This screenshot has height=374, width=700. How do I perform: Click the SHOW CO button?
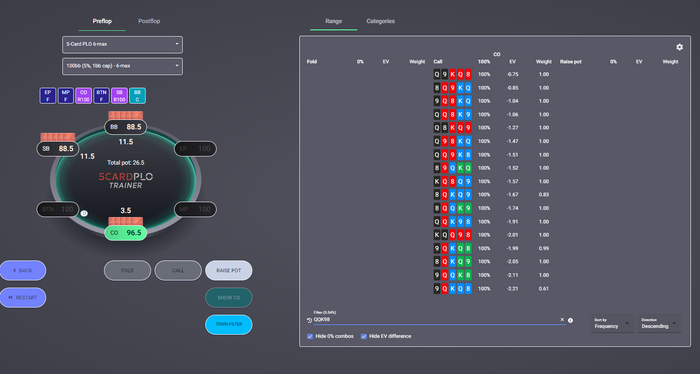click(x=229, y=298)
